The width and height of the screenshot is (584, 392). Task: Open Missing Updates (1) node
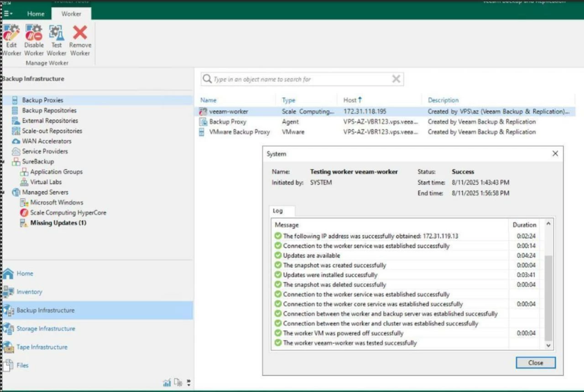tap(58, 223)
